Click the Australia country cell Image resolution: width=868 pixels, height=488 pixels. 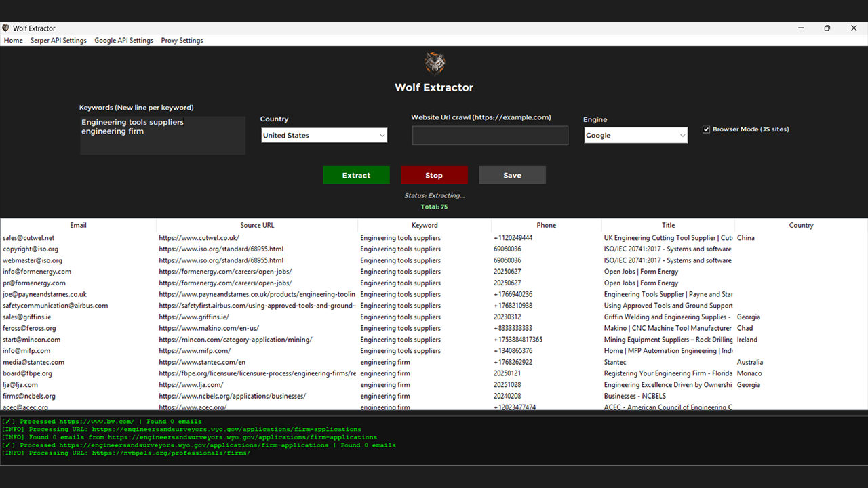click(x=750, y=362)
